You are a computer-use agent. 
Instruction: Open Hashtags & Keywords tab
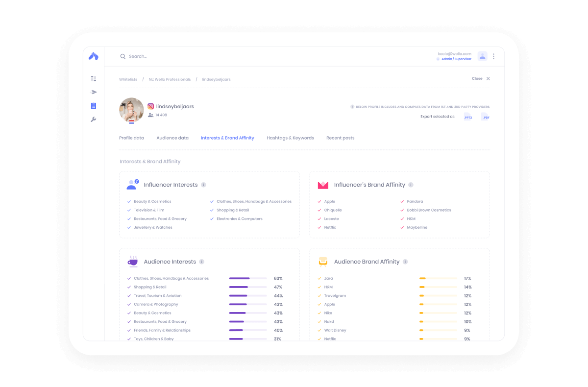[290, 138]
